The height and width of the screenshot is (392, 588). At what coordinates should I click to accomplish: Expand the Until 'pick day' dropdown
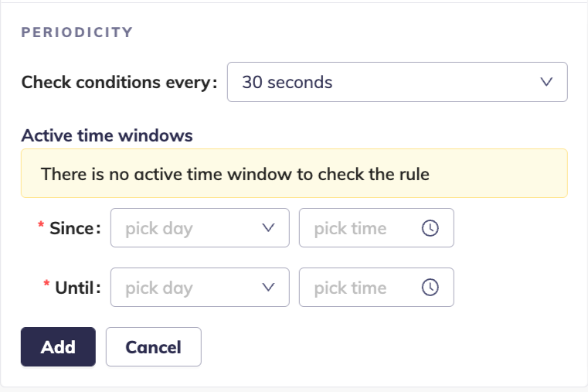(199, 288)
